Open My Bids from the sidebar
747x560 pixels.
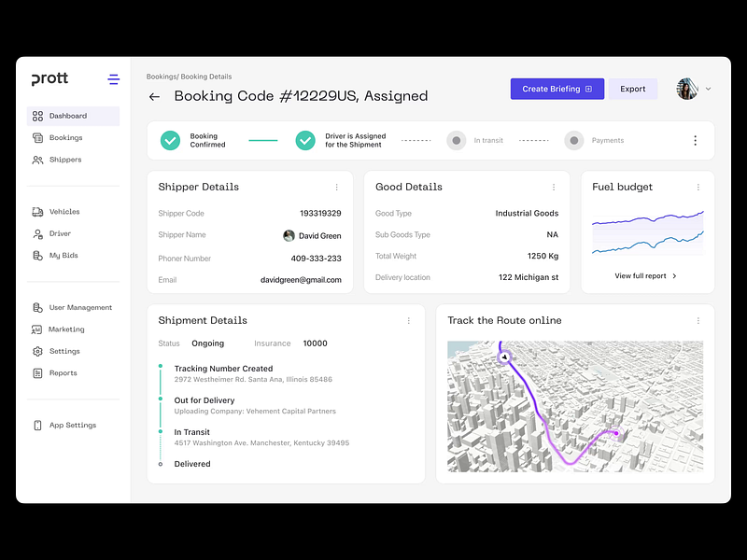(x=35, y=255)
